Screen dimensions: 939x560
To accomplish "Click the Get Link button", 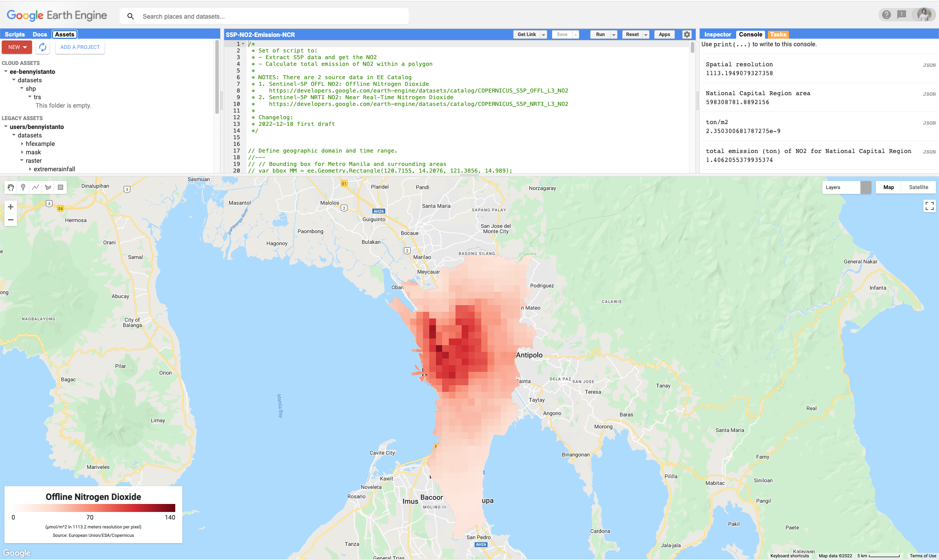I will pyautogui.click(x=527, y=35).
